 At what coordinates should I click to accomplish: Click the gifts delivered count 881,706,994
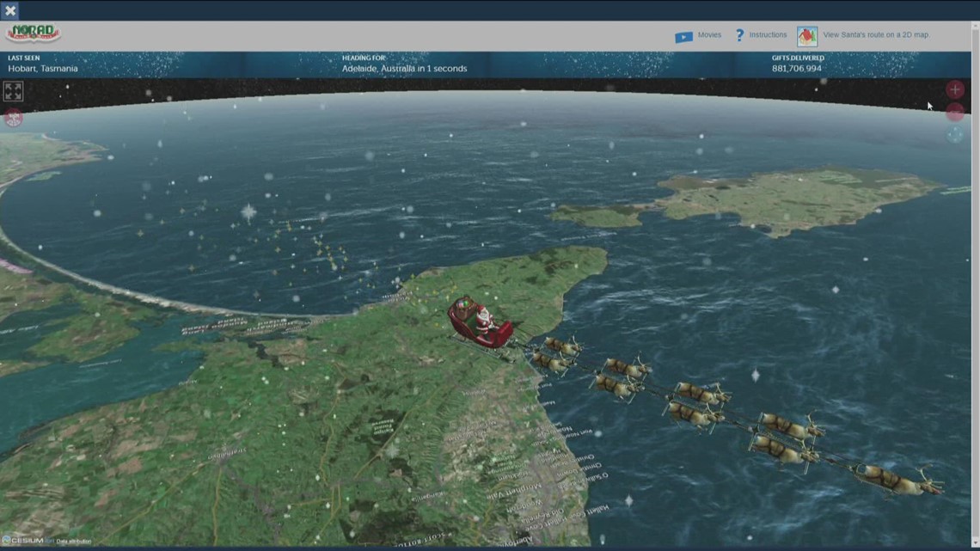tap(797, 69)
